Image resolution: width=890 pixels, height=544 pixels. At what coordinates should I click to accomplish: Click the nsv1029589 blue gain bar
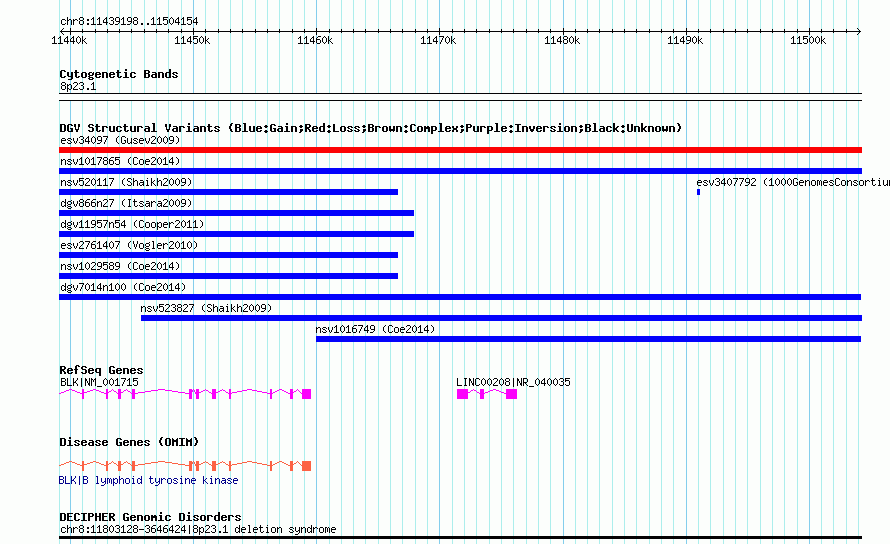point(228,276)
